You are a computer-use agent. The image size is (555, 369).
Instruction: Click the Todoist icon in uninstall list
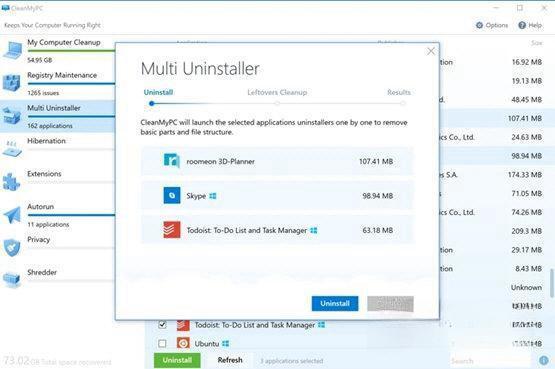[x=172, y=230]
